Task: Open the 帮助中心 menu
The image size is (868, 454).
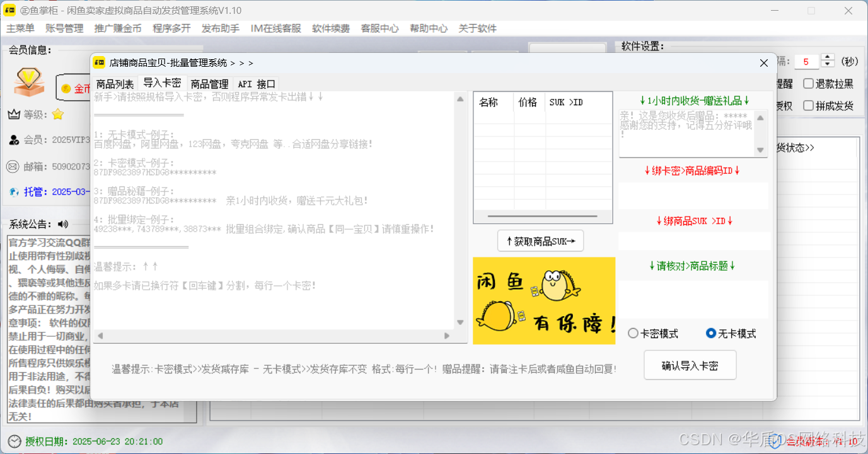Action: tap(429, 28)
